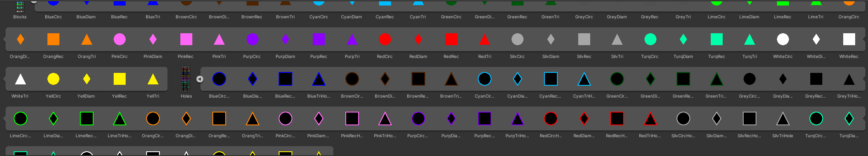Select the PinkRec solid pink square
868x156 pixels.
186,39
